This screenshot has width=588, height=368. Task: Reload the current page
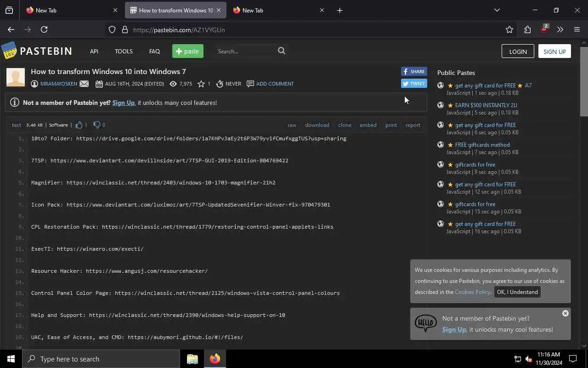point(44,29)
